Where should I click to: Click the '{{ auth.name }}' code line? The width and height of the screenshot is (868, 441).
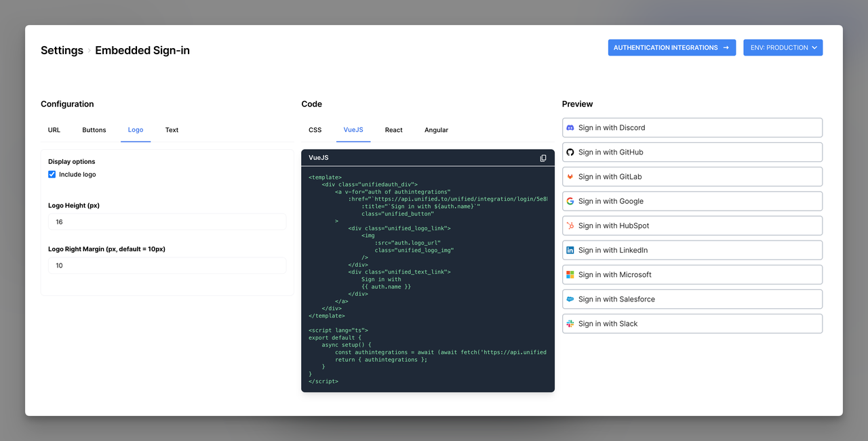(x=387, y=287)
